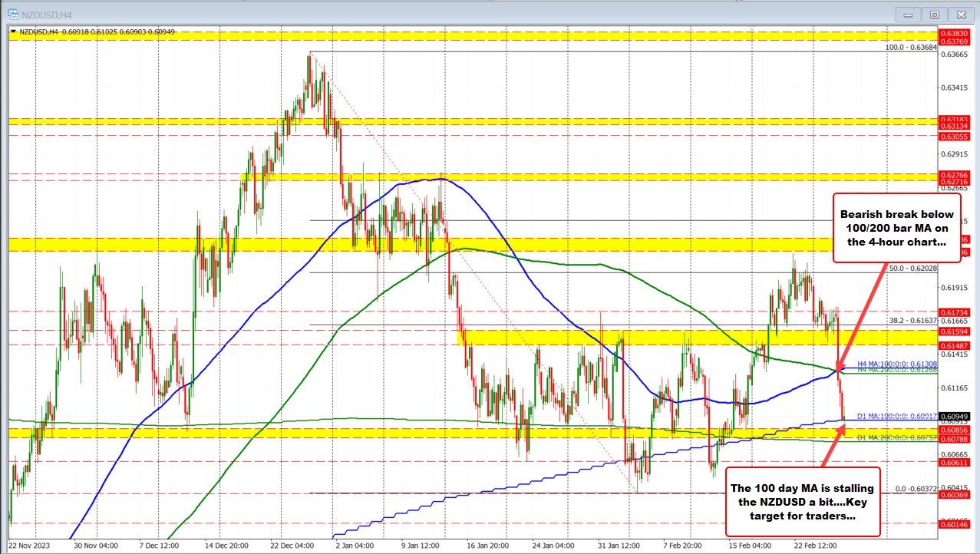Click the red price label 0.60146
The image size is (980, 554).
click(956, 525)
